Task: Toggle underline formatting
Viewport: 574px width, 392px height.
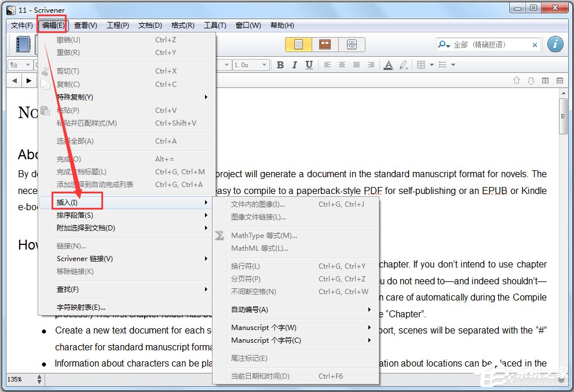Action: [309, 65]
